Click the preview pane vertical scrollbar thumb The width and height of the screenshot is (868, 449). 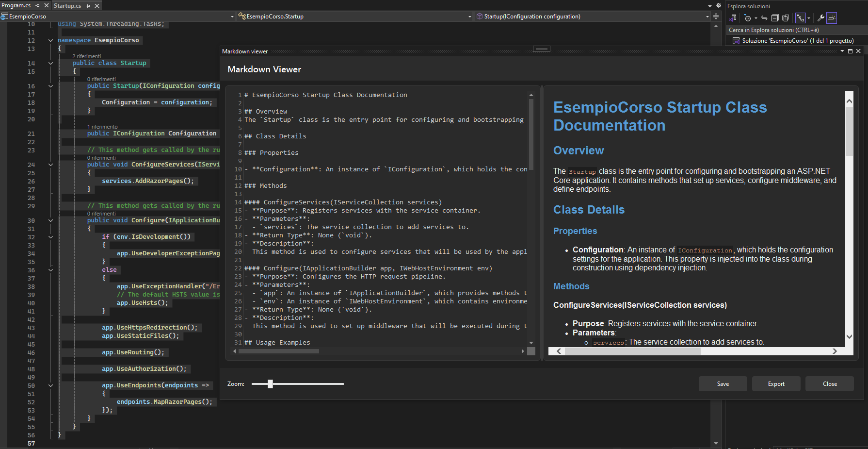pos(849,132)
